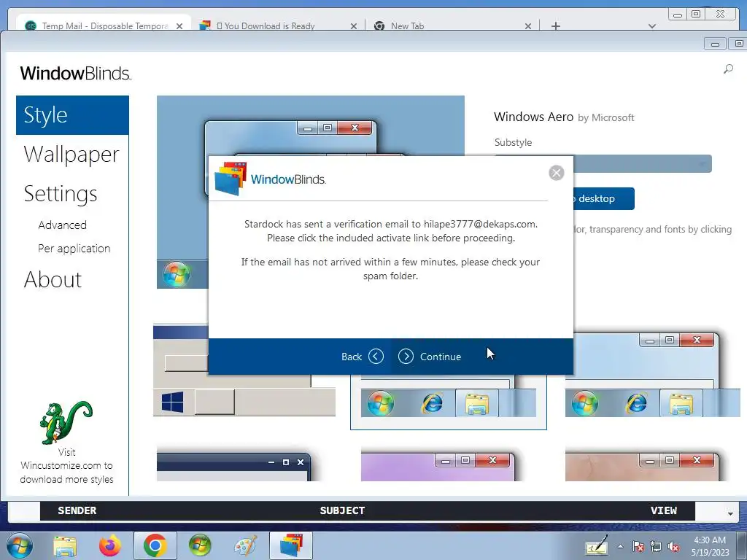
Task: Open the Windows Start menu
Action: tap(20, 545)
